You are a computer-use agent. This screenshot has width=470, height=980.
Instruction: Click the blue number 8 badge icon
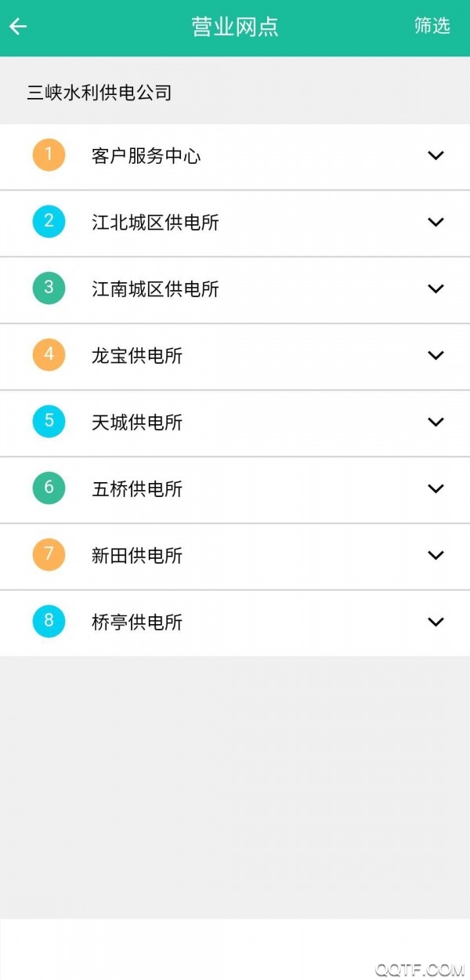[x=48, y=622]
